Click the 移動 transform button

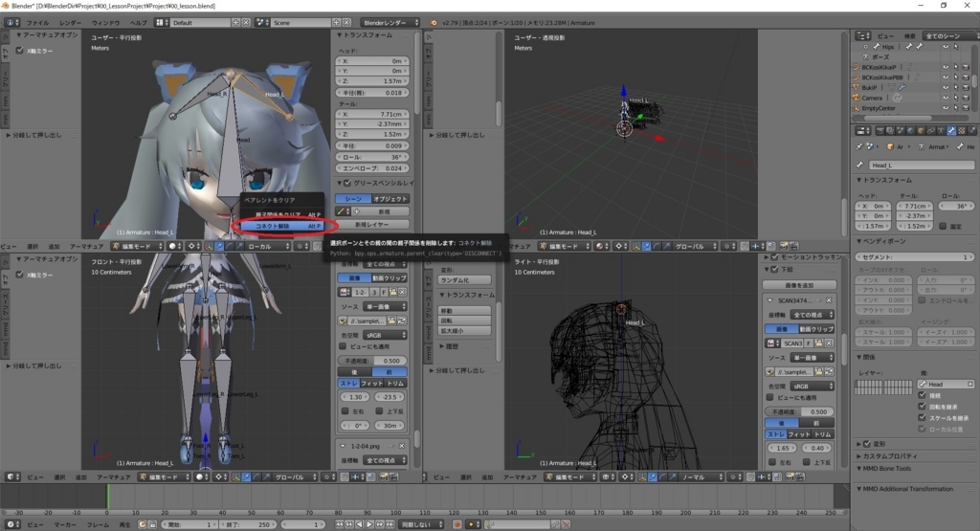[x=464, y=311]
